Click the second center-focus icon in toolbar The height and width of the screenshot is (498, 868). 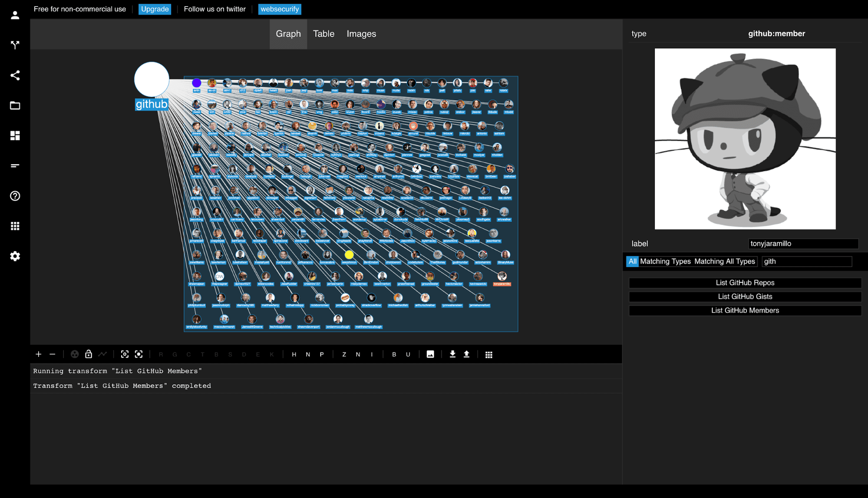click(139, 354)
